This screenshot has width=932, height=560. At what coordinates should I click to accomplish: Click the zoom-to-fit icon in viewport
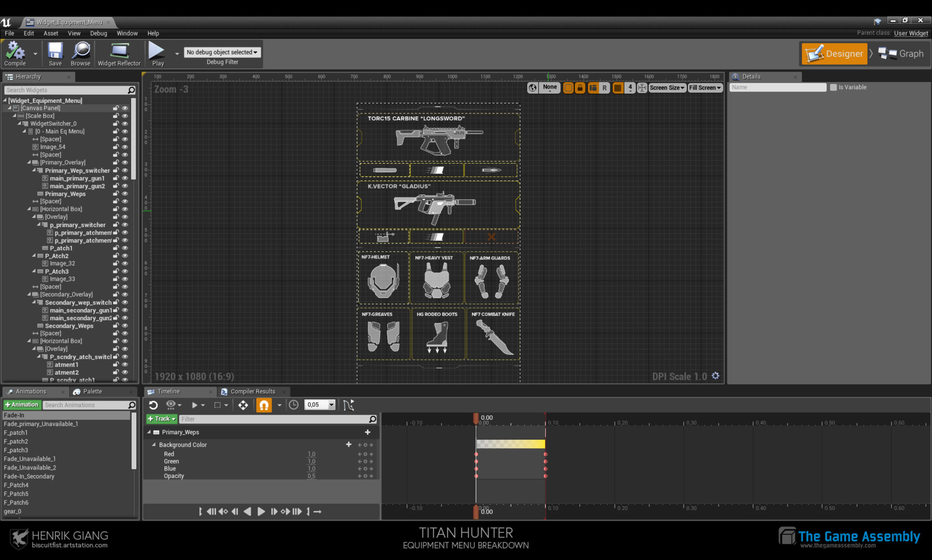pyautogui.click(x=642, y=88)
